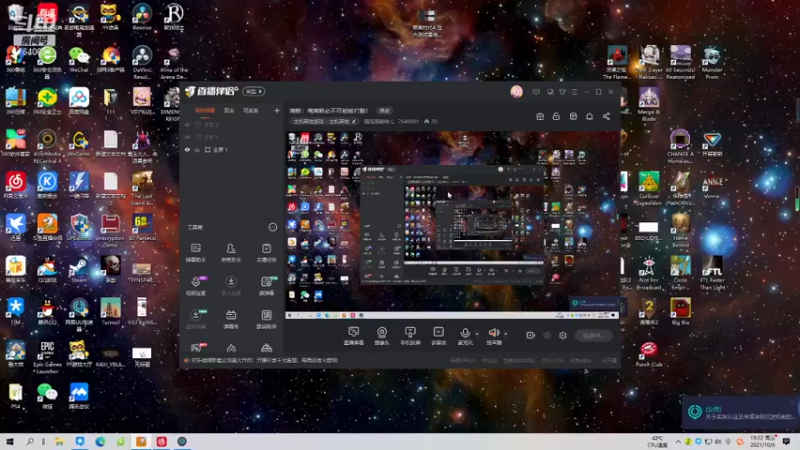The width and height of the screenshot is (800, 450).
Task: Add 摄像头 camera source
Action: (x=382, y=336)
